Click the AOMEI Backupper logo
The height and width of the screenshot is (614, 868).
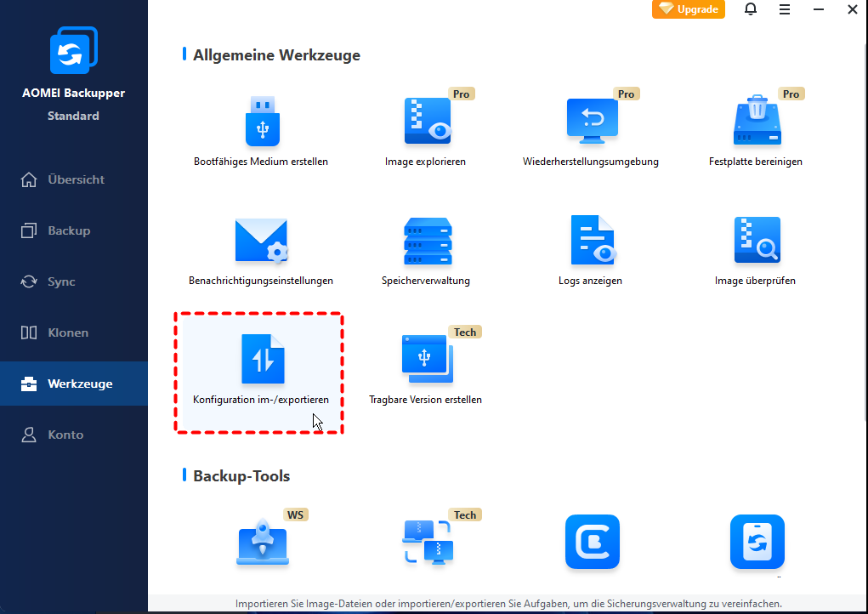tap(74, 50)
